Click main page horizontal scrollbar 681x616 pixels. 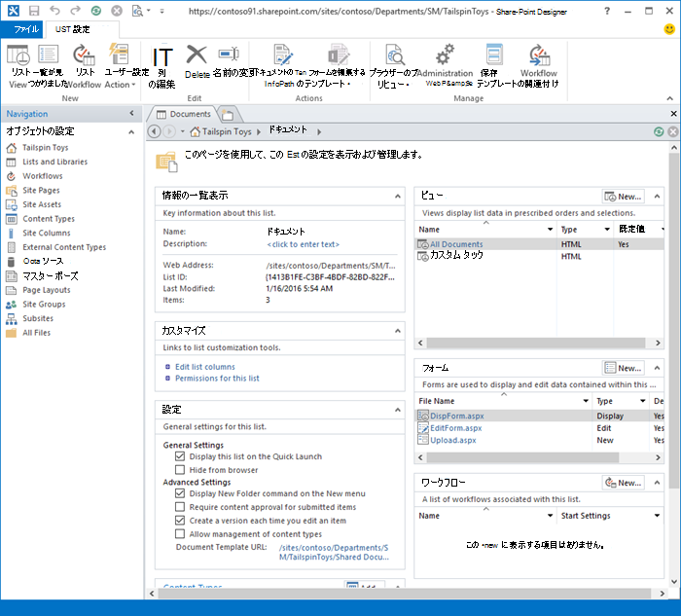tap(404, 593)
